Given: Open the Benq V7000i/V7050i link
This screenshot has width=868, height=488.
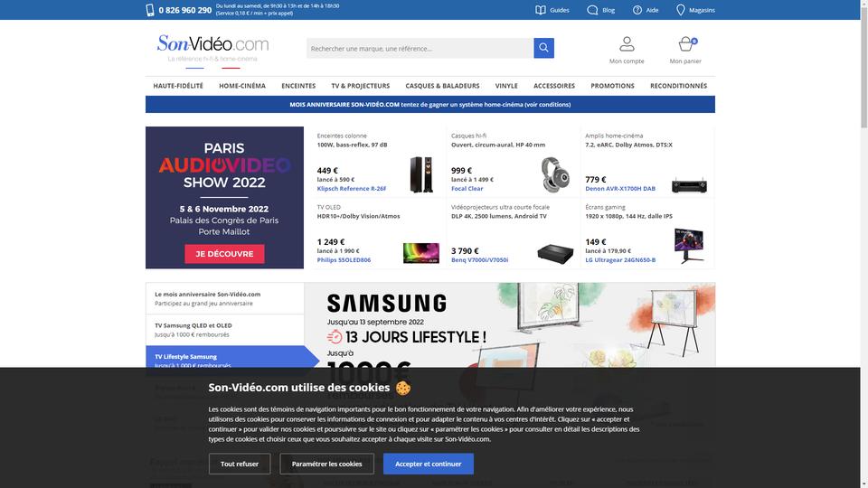Looking at the screenshot, I should click(479, 260).
